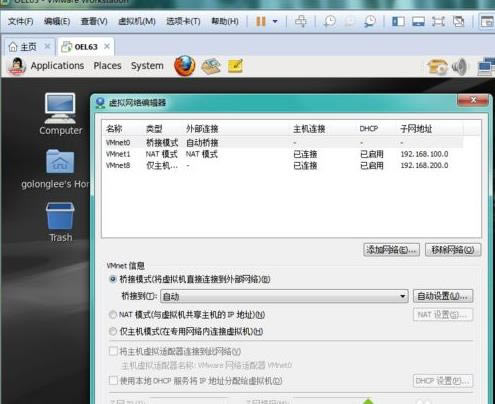Click the volume speaker icon
The image size is (495, 404).
[460, 67]
